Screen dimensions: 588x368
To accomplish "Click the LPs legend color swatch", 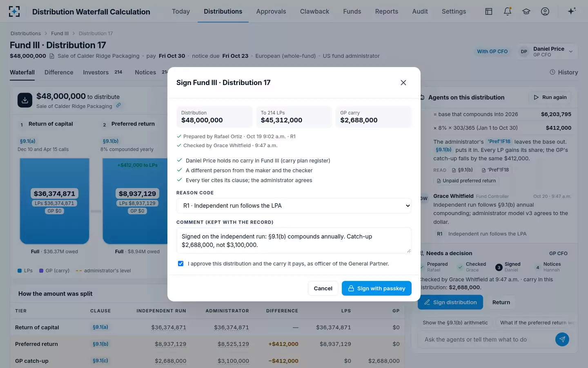I will (x=20, y=271).
